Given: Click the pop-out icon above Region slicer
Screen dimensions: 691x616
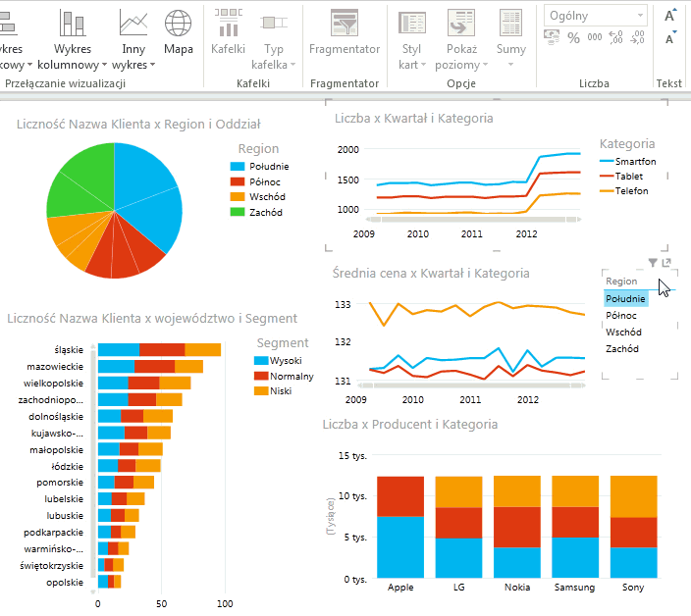Looking at the screenshot, I should point(666,263).
